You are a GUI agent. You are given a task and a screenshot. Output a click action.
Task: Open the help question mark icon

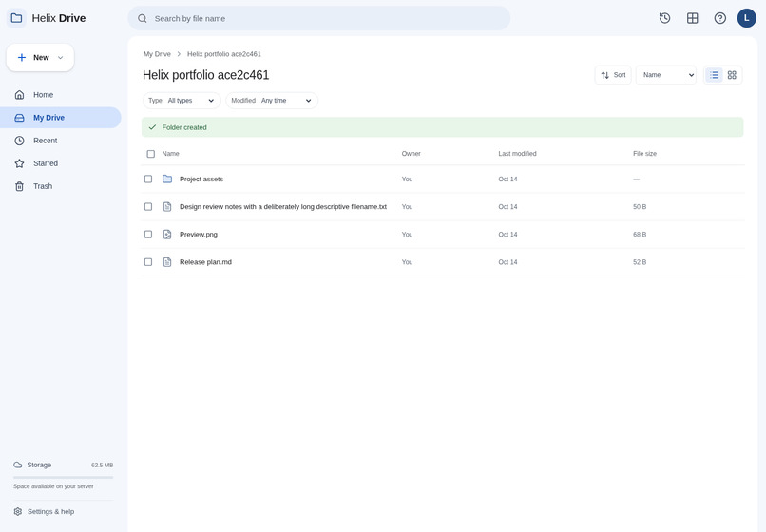point(719,18)
